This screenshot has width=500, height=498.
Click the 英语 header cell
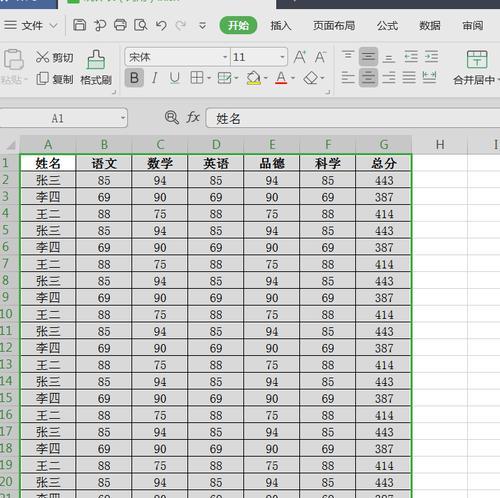tap(216, 163)
